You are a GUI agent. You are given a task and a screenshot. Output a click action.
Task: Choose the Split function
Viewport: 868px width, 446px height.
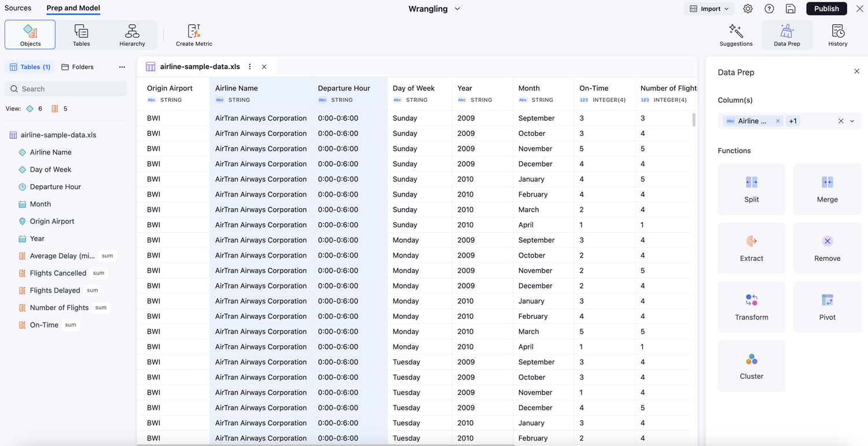click(751, 189)
